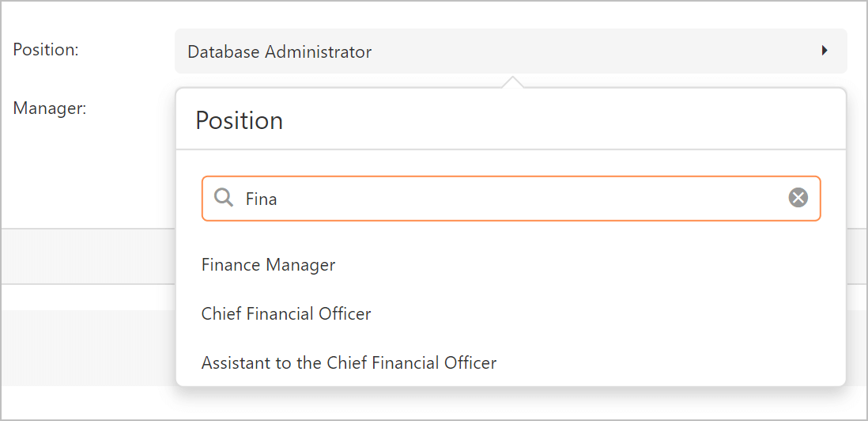Clear the search text with X icon
This screenshot has height=421, width=868.
[x=798, y=198]
